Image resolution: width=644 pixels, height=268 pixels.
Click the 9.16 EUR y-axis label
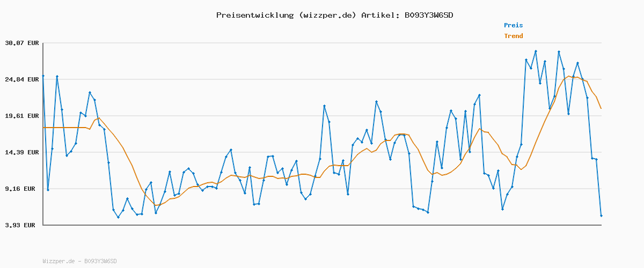click(x=22, y=189)
